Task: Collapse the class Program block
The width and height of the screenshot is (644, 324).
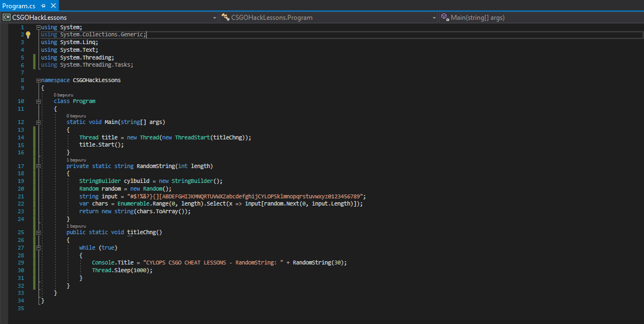Action: pyautogui.click(x=38, y=101)
